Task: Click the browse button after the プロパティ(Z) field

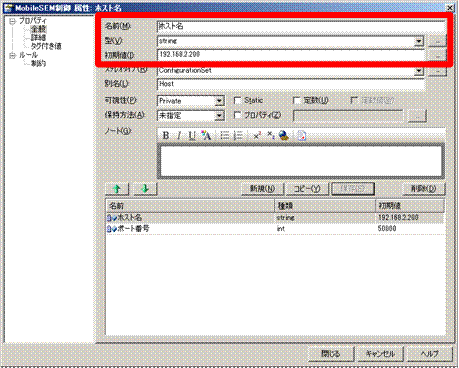Action: point(417,116)
